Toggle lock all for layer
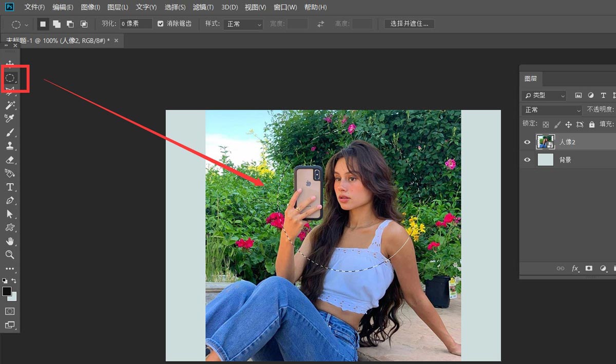The width and height of the screenshot is (616, 364). coord(592,124)
